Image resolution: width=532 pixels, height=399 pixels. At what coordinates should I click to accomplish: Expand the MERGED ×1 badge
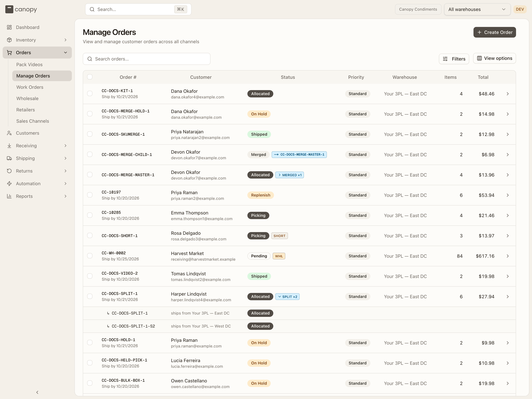pyautogui.click(x=290, y=175)
